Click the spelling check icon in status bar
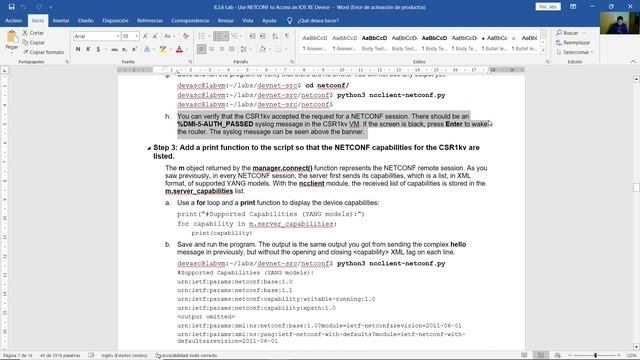 tap(91, 356)
